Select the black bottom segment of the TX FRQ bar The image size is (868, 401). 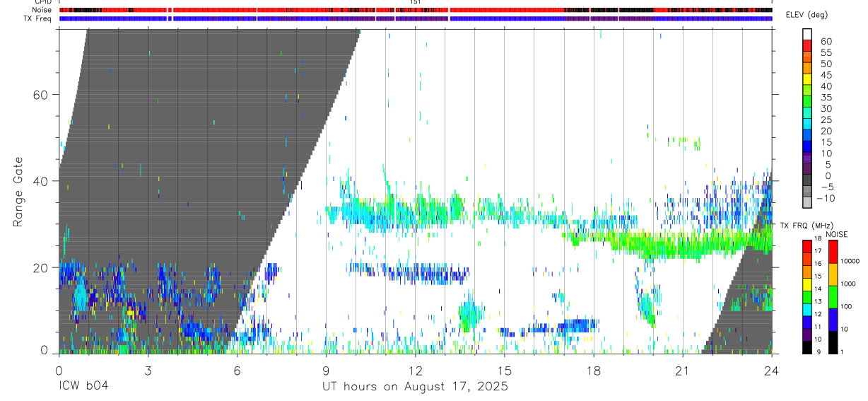(807, 347)
